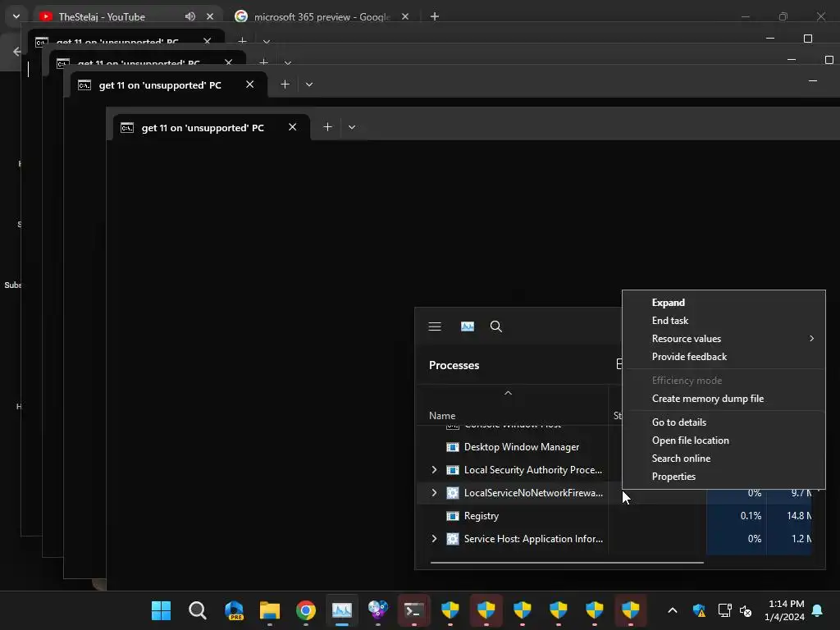This screenshot has width=840, height=630.
Task: Open taskbar Search
Action: point(197,610)
